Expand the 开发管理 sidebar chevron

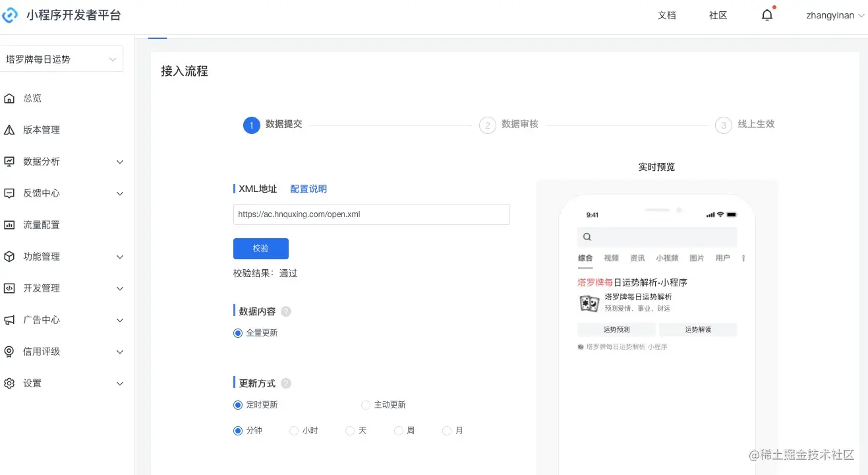[x=120, y=288]
